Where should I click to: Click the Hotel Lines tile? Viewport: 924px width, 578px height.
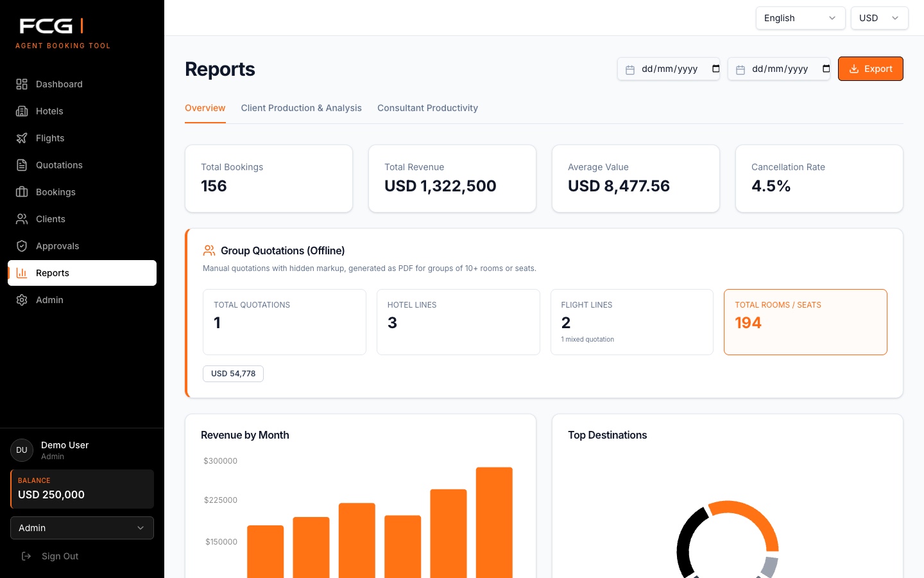(x=458, y=322)
